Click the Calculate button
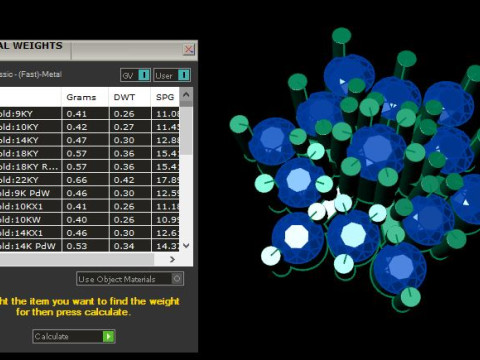 74,336
